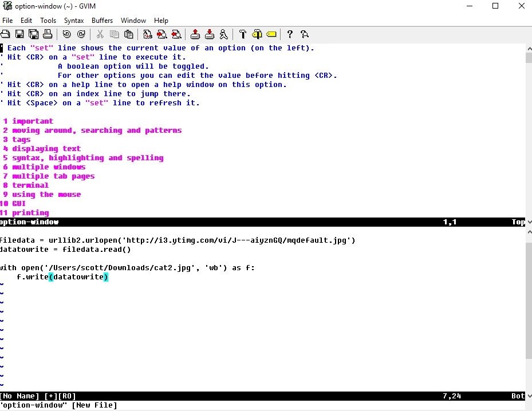Place cursor on urllib2.urlopen line

click(178, 240)
